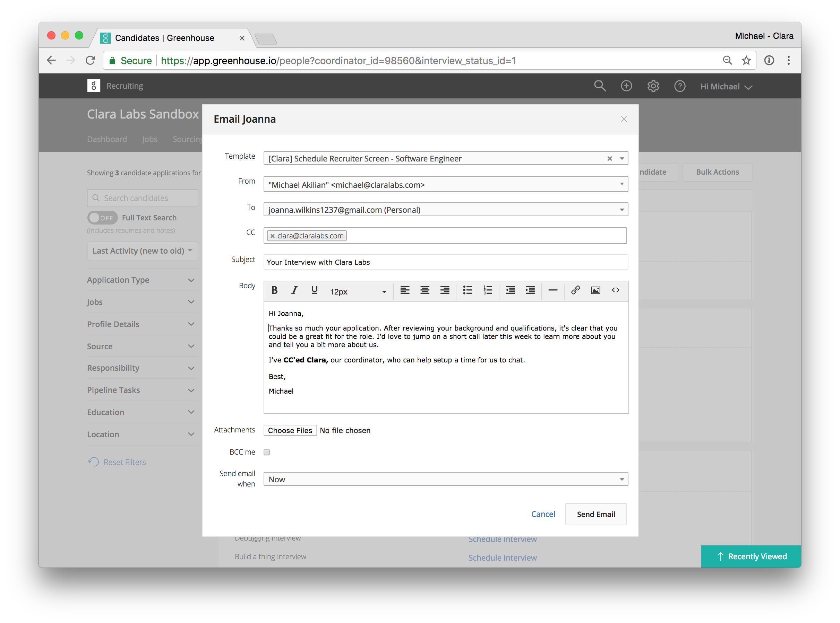The height and width of the screenshot is (623, 840).
Task: Open the To recipient address dropdown
Action: (446, 210)
